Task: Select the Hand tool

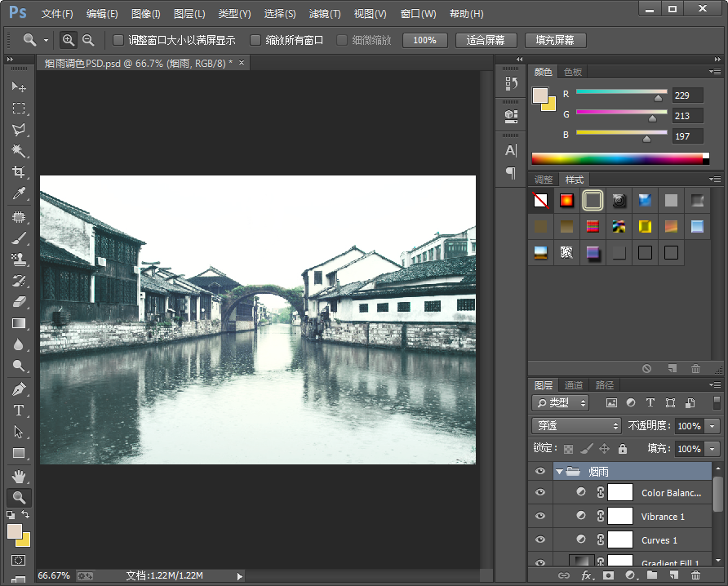Action: point(18,476)
